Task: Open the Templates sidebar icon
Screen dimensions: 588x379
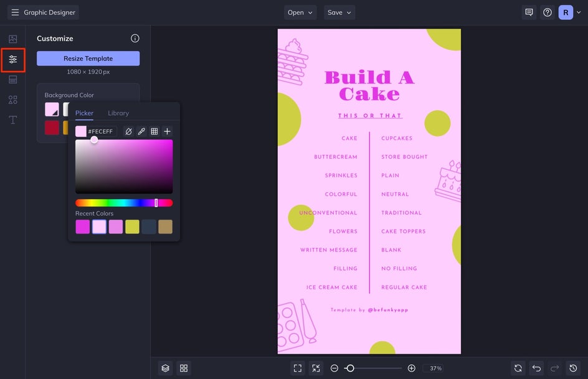Action: point(12,80)
